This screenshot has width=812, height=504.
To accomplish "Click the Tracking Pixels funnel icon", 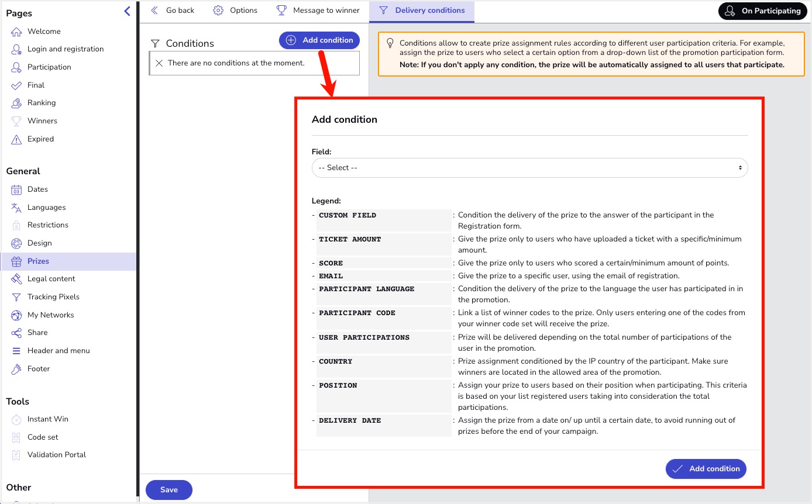I will pyautogui.click(x=16, y=297).
